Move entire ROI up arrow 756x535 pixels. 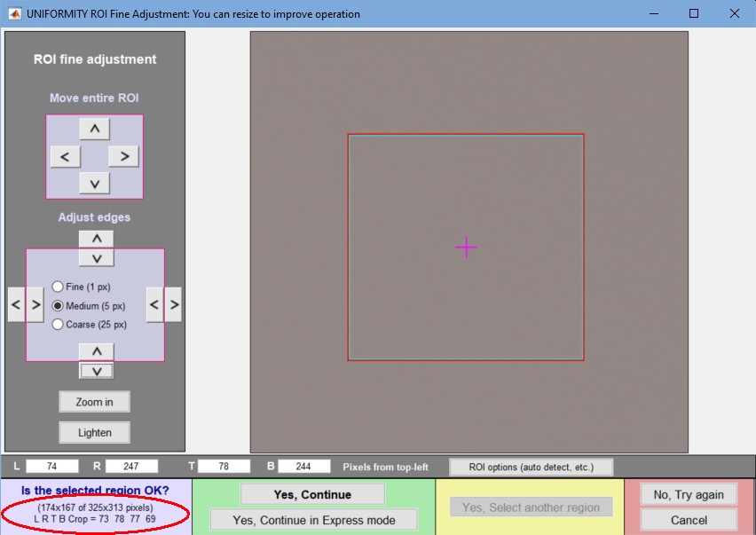pyautogui.click(x=94, y=129)
